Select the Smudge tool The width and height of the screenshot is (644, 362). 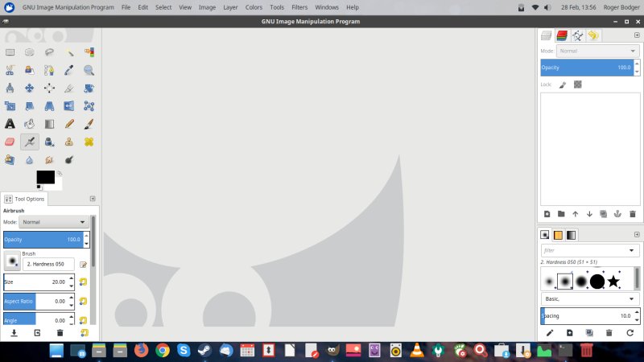click(49, 160)
